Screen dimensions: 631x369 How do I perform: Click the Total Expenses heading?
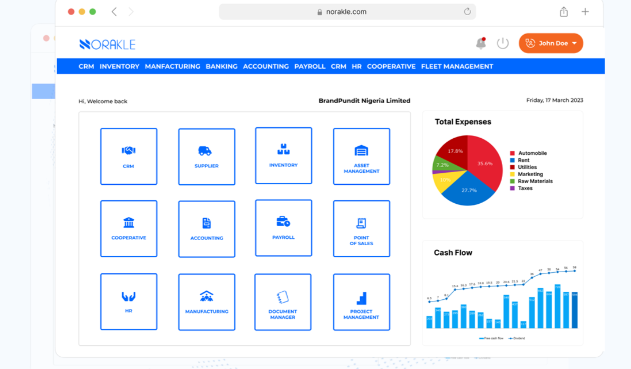463,122
